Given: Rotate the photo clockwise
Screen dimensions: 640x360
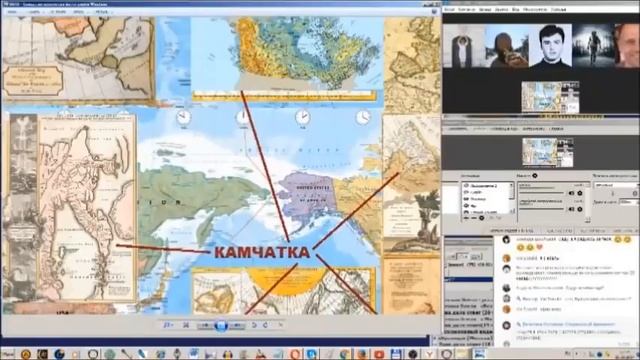Looking at the screenshot, I should (x=266, y=325).
